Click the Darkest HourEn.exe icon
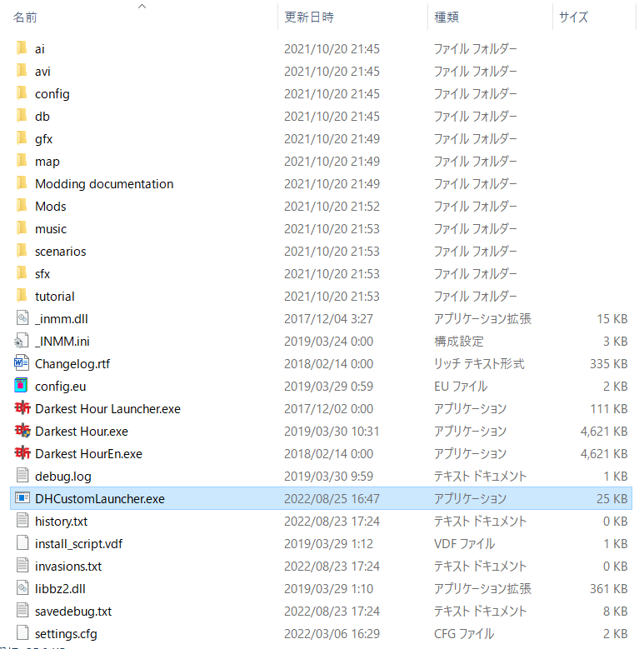This screenshot has width=644, height=649. point(22,453)
